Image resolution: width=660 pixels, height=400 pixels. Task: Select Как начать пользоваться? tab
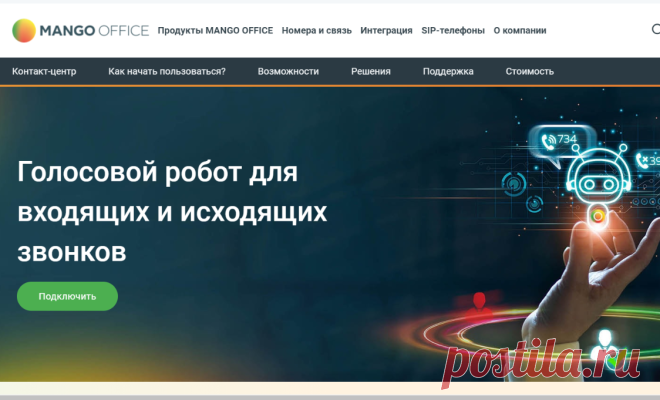pos(167,71)
